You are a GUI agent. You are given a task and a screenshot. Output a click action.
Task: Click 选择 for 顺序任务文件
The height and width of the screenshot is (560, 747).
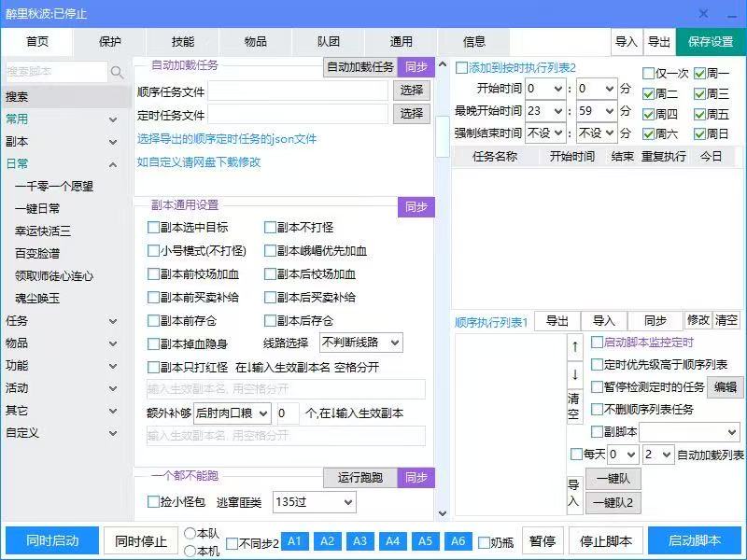tap(412, 91)
